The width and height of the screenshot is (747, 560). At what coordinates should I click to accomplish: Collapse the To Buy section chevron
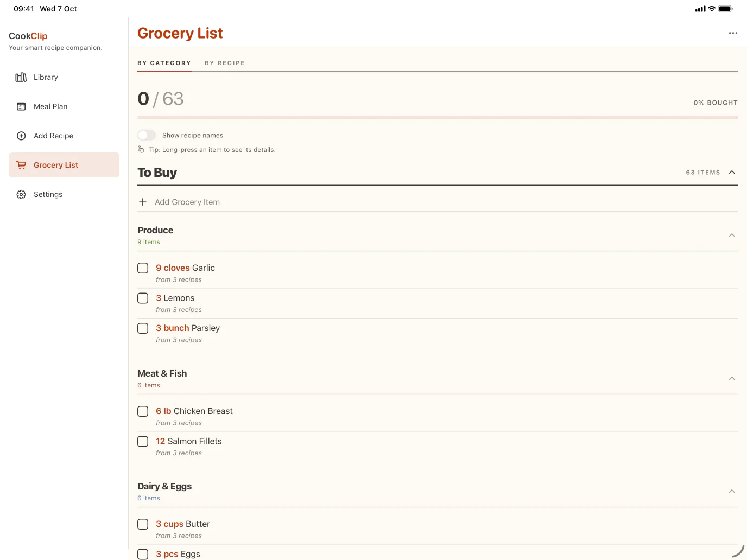(732, 172)
